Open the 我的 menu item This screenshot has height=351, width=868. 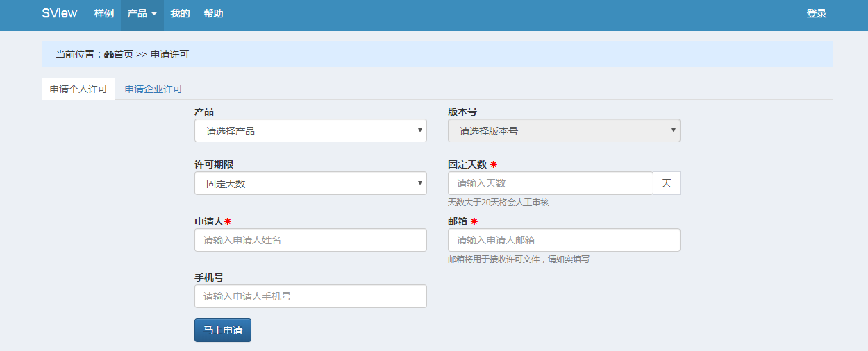pyautogui.click(x=181, y=14)
